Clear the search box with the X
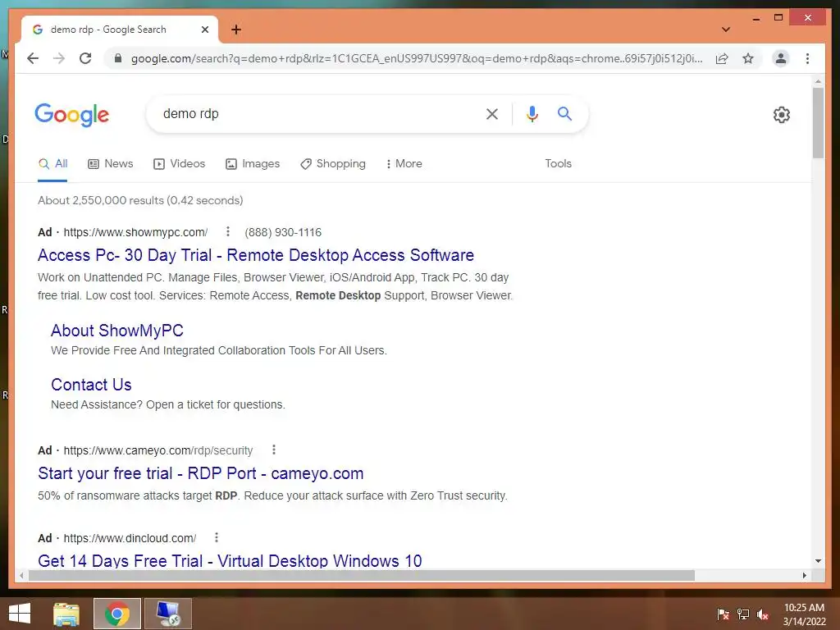The width and height of the screenshot is (840, 630). (492, 113)
